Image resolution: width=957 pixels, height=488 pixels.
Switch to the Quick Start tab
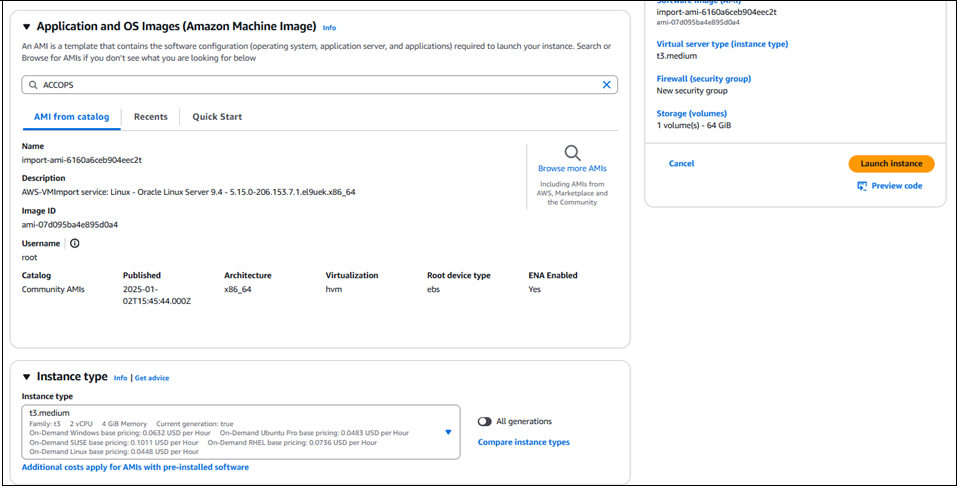click(217, 117)
